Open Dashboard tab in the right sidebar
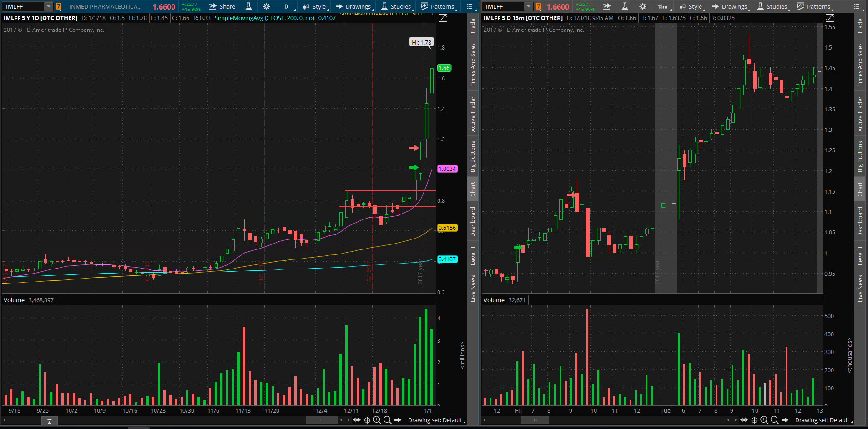868x429 pixels. click(x=860, y=222)
